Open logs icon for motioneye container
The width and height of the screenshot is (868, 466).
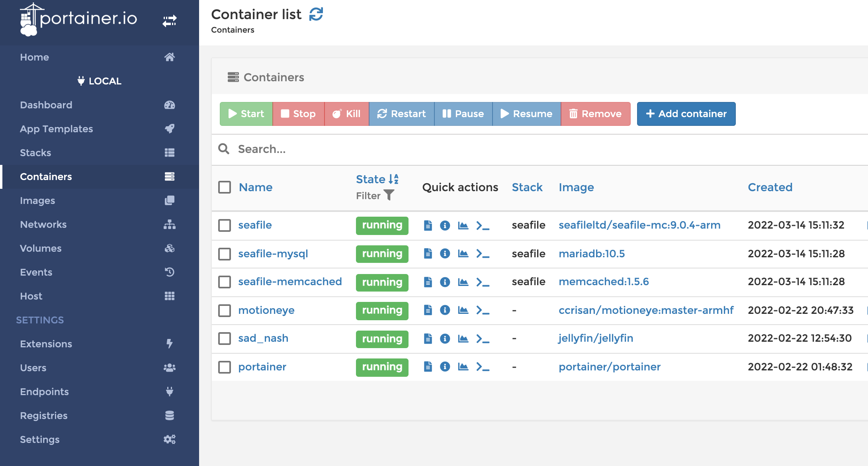428,310
